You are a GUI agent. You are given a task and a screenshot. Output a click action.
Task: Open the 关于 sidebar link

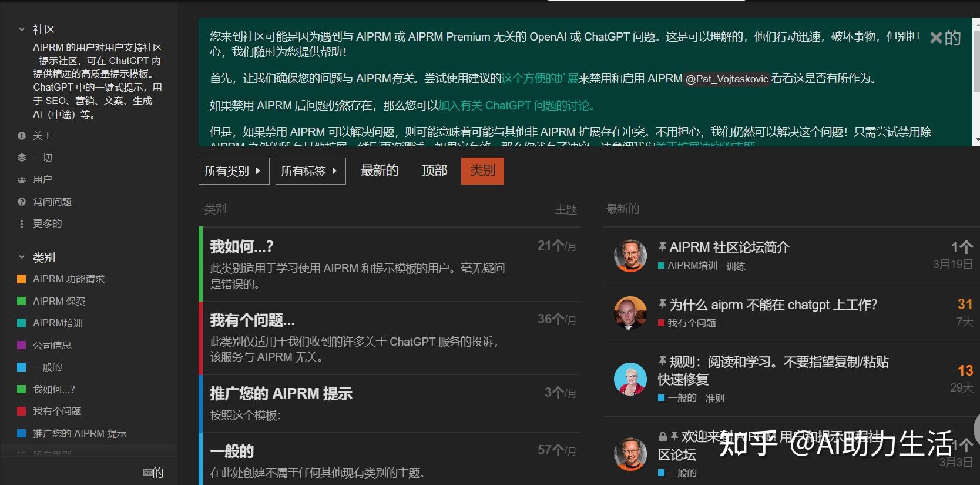(42, 136)
